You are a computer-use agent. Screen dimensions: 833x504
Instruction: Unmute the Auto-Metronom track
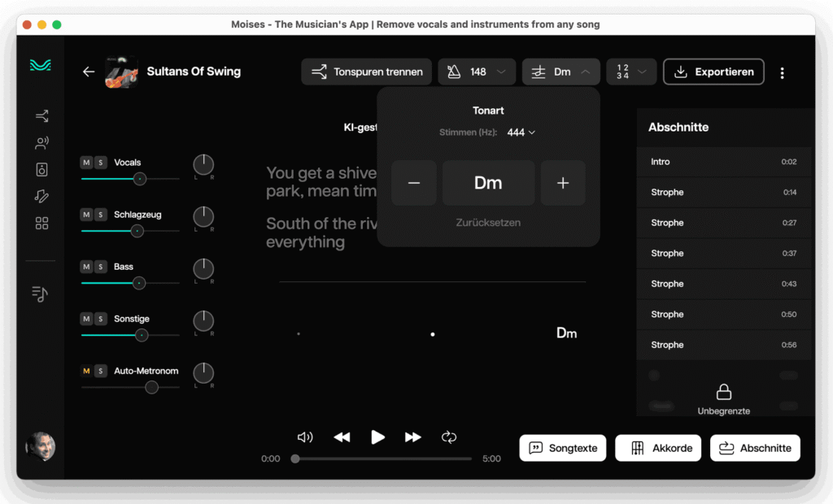tap(86, 371)
